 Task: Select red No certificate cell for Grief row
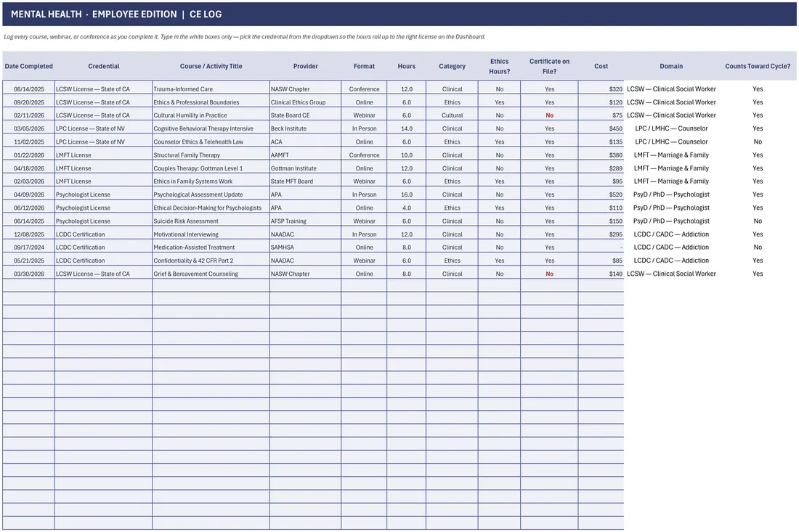click(549, 274)
